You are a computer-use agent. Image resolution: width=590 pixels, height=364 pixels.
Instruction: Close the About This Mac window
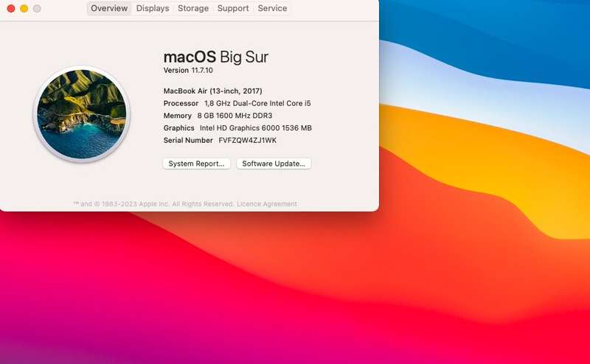pos(11,9)
